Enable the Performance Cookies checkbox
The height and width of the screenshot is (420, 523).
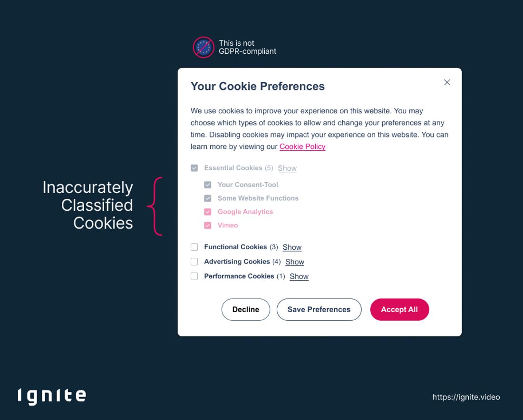194,276
